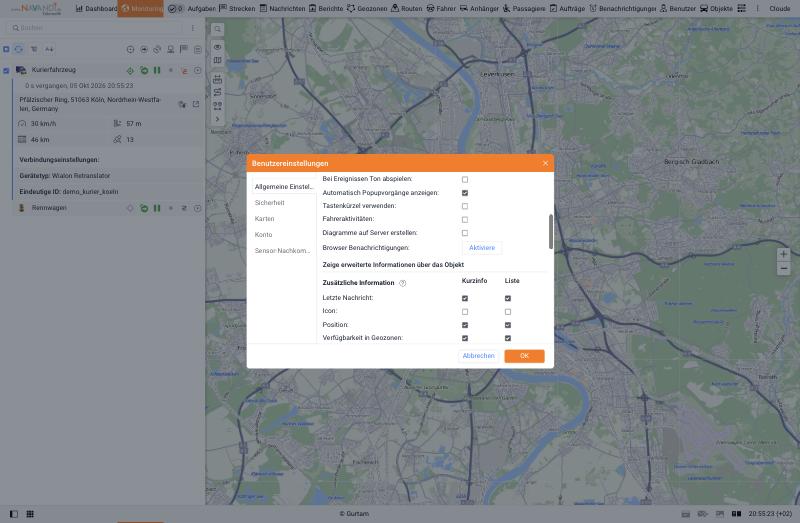The image size is (800, 523).
Task: Open the Benutzer menu item
Action: [x=678, y=8]
